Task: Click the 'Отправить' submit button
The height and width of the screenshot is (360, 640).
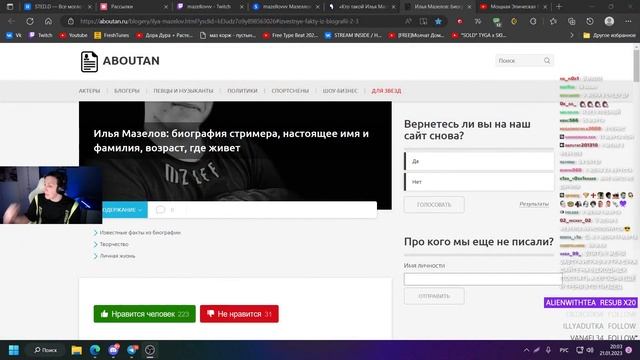Action: (434, 296)
